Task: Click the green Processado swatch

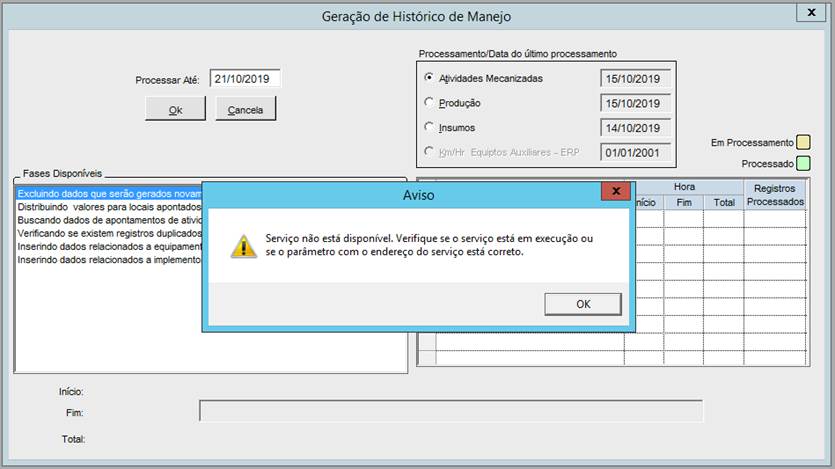Action: click(x=803, y=163)
